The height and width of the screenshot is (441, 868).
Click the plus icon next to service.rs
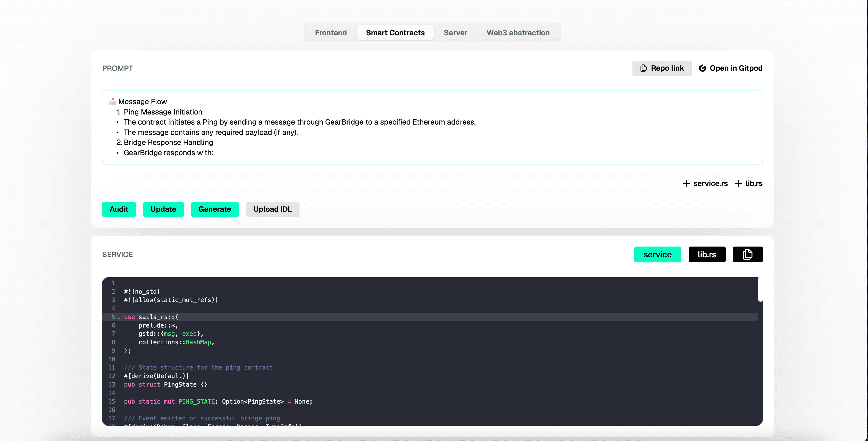[686, 183]
